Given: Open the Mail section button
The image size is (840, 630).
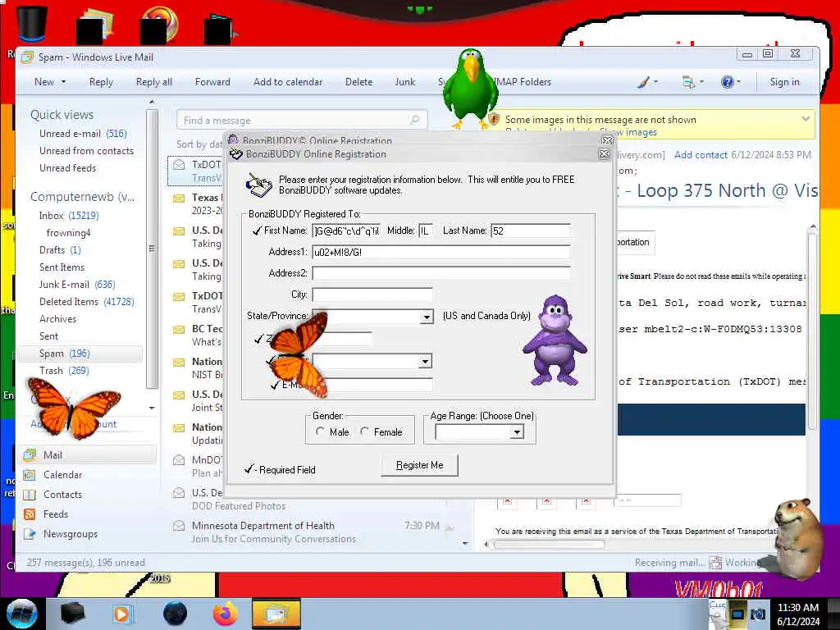Looking at the screenshot, I should (89, 454).
